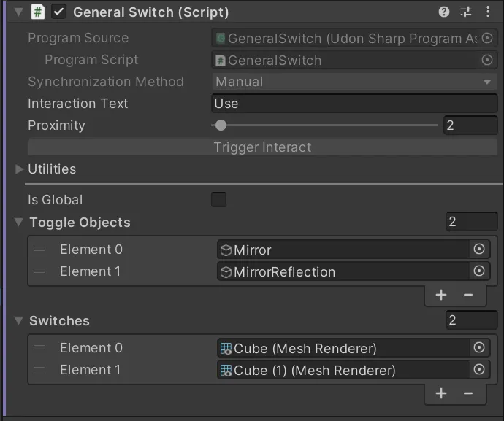Click the Mesh Renderer icon of Cube (1)
Image resolution: width=504 pixels, height=421 pixels.
coord(226,370)
